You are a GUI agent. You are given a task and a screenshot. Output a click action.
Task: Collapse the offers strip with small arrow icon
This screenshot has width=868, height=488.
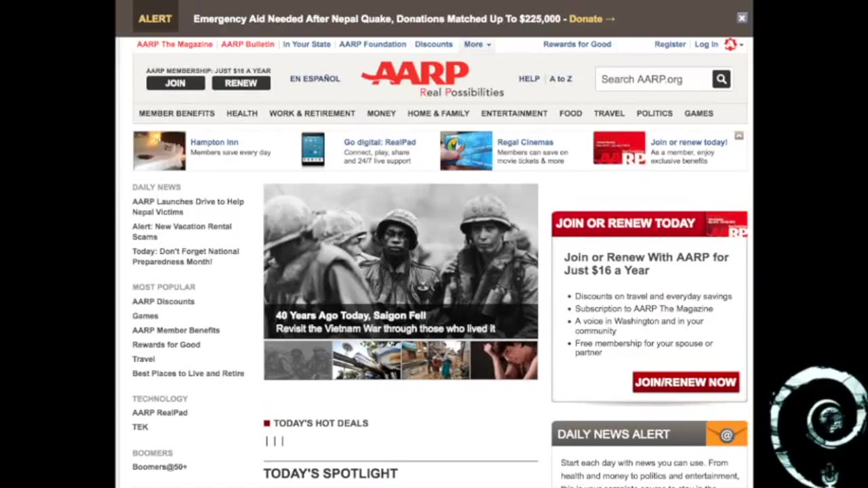(x=739, y=136)
